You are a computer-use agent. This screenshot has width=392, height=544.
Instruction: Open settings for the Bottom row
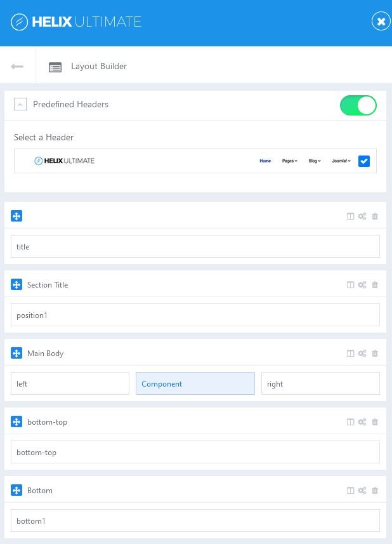(x=362, y=491)
